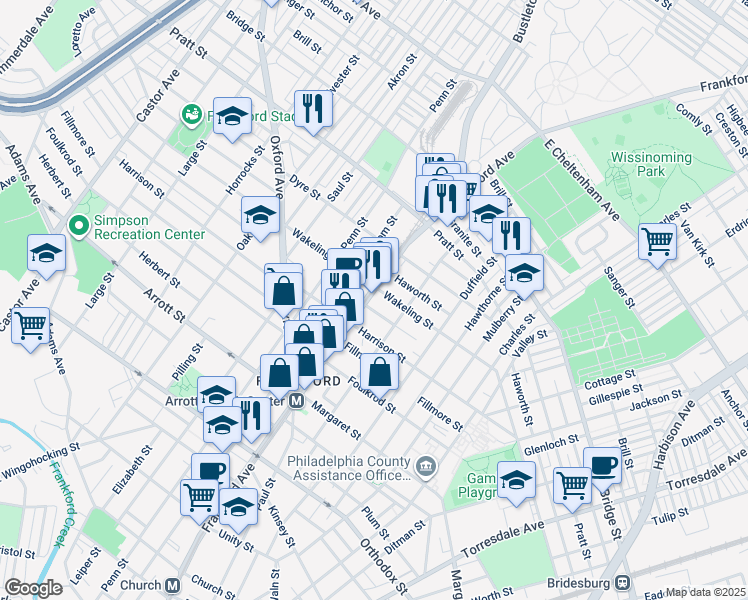The width and height of the screenshot is (748, 600).
Task: Click the restaurant marker near Margaret St
Action: [252, 415]
